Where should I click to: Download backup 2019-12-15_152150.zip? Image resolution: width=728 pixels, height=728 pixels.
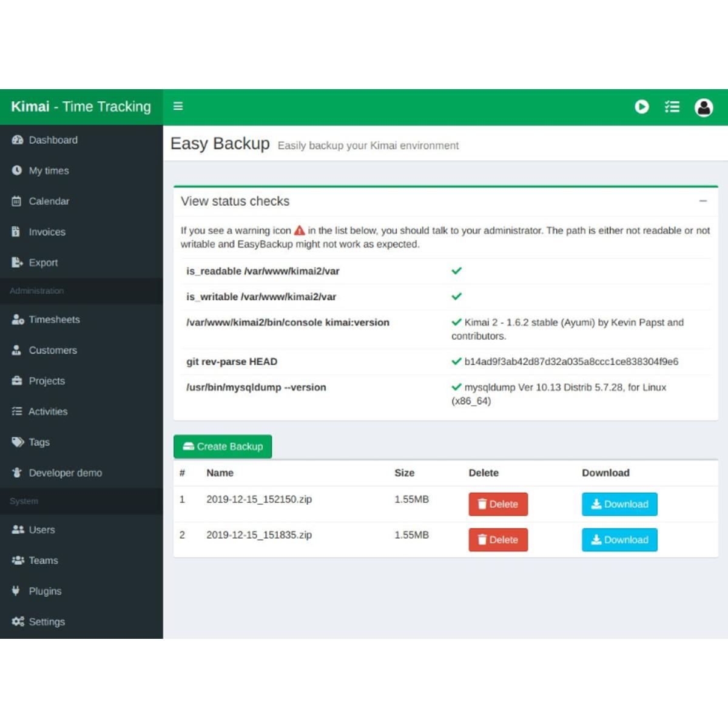coord(619,504)
